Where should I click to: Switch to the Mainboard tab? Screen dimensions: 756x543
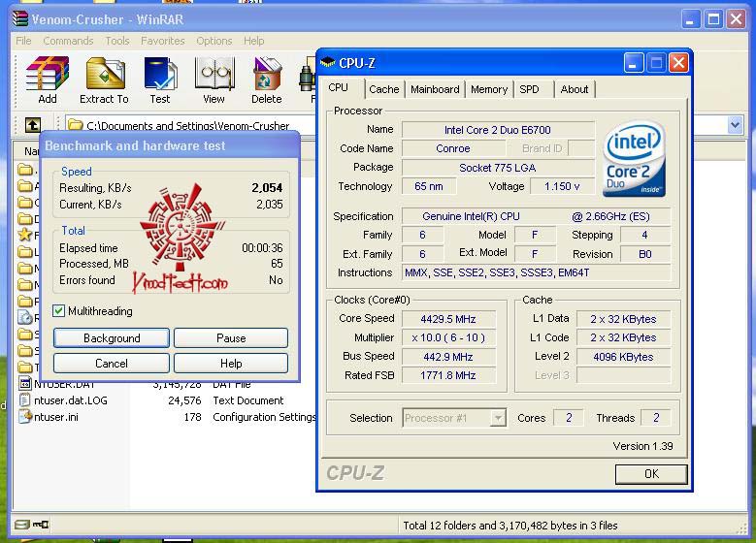[x=435, y=89]
